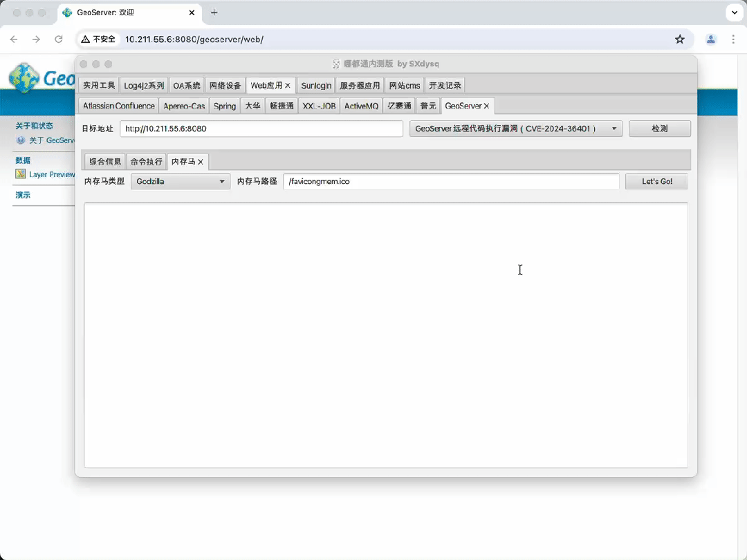Switch to the 网站cms tab

pos(405,85)
